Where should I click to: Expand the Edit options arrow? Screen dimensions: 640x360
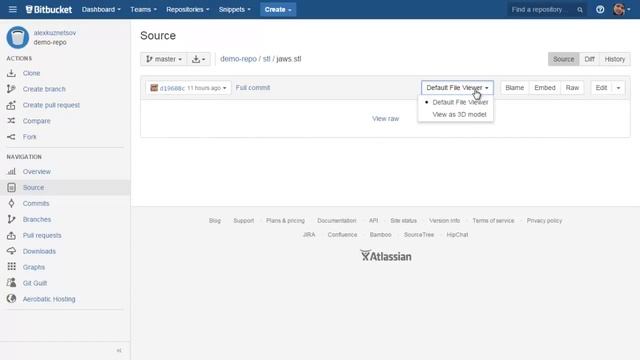coord(618,88)
